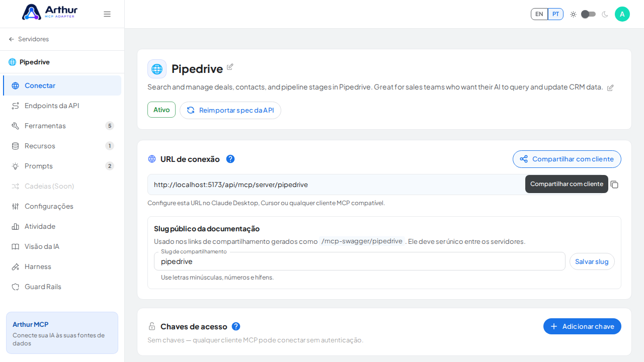Copy the connection URL

coord(614,185)
